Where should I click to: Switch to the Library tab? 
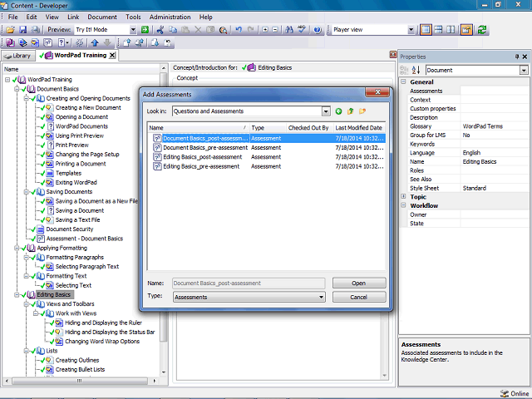click(x=18, y=56)
